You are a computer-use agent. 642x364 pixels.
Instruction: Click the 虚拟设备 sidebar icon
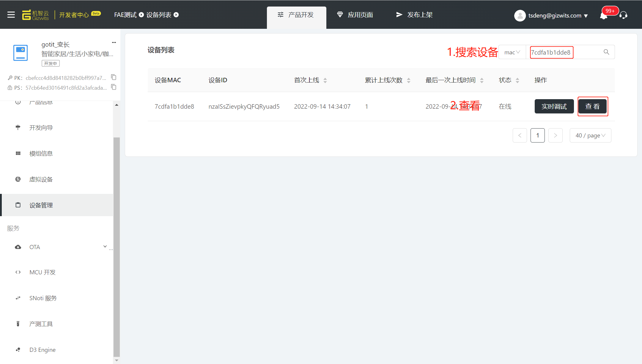[x=18, y=179]
